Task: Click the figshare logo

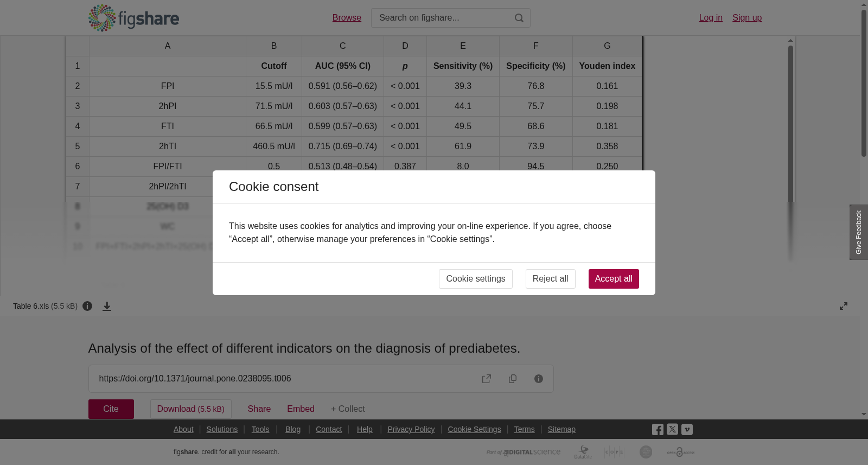Action: click(133, 18)
